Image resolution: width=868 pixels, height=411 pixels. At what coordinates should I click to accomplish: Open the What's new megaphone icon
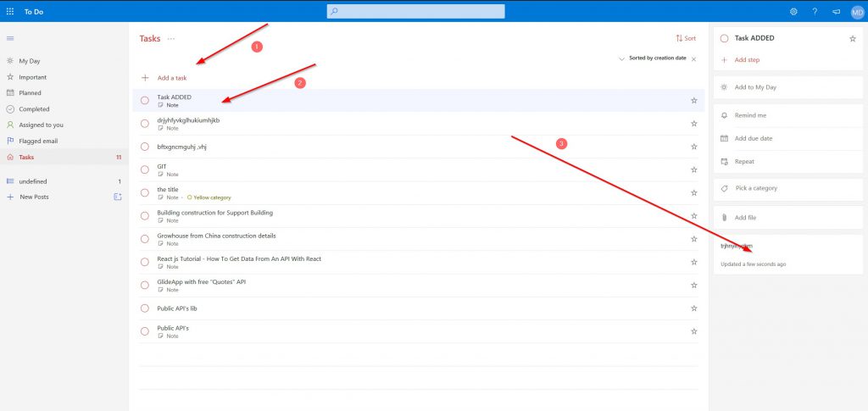836,11
